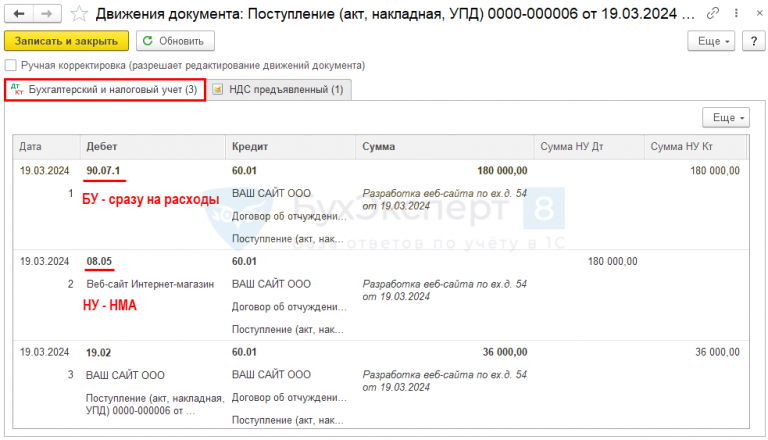Select the first row date 19.03.2024
768x440 pixels.
pyautogui.click(x=45, y=171)
